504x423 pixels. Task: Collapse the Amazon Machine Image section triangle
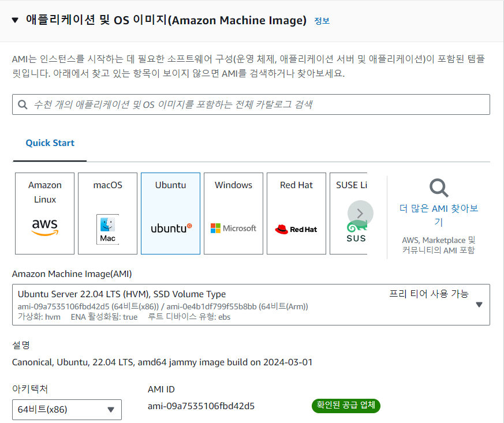click(15, 20)
